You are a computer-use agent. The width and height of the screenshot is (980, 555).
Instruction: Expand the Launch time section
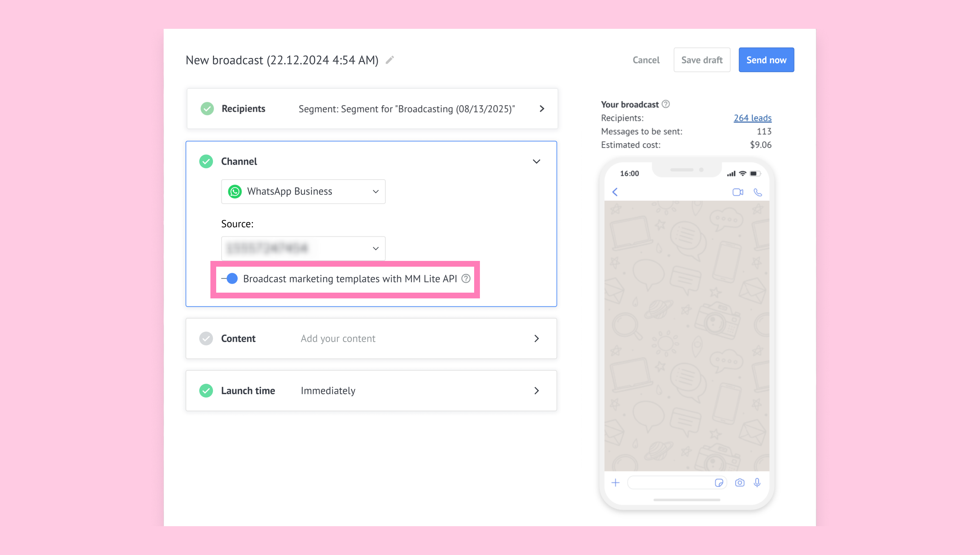pos(536,391)
